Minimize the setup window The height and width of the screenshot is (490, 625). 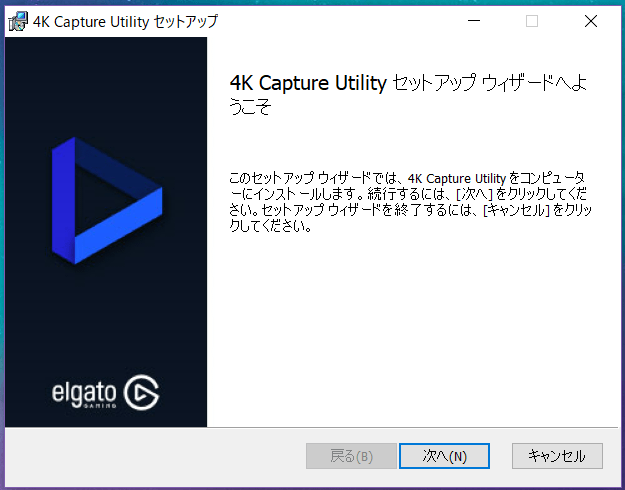[x=474, y=21]
